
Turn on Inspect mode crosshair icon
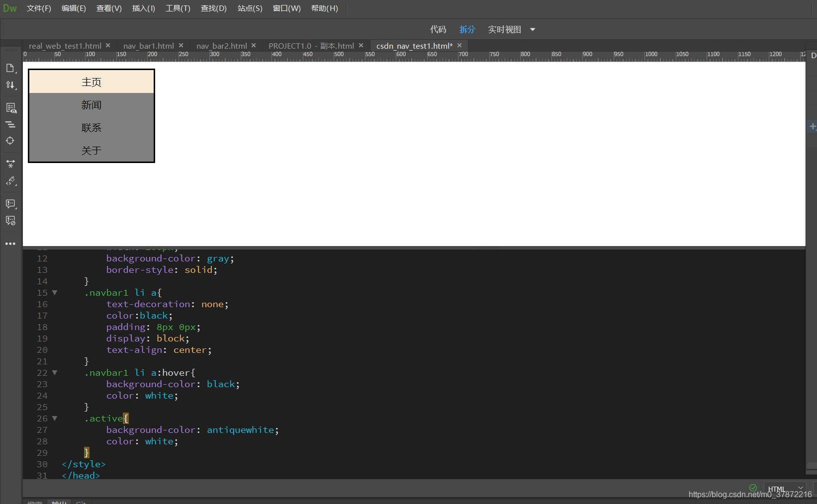(x=10, y=141)
